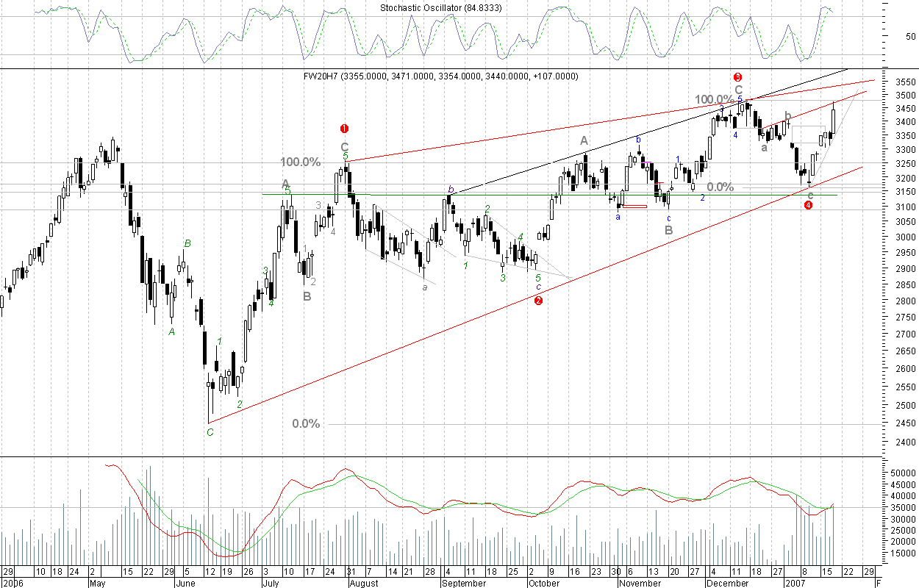Click the 50000 volume axis label
This screenshot has width=919, height=588.
[x=901, y=474]
